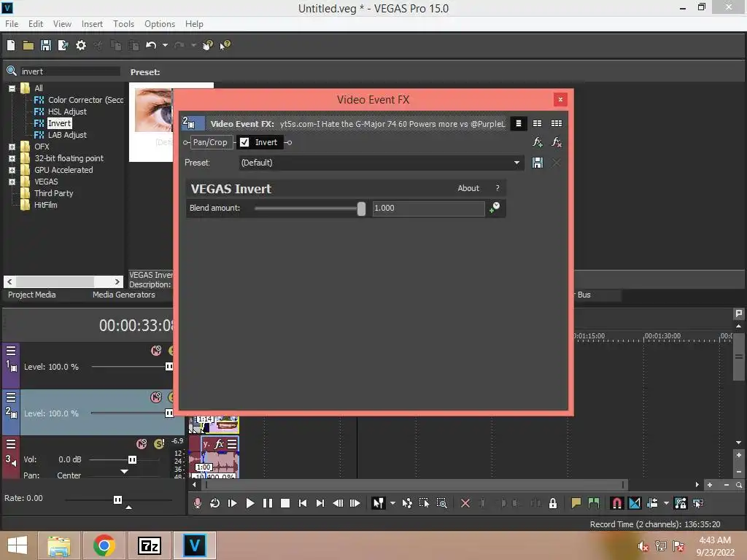Expand the 32-bit floating point folder
The width and height of the screenshot is (747, 560).
coord(12,158)
